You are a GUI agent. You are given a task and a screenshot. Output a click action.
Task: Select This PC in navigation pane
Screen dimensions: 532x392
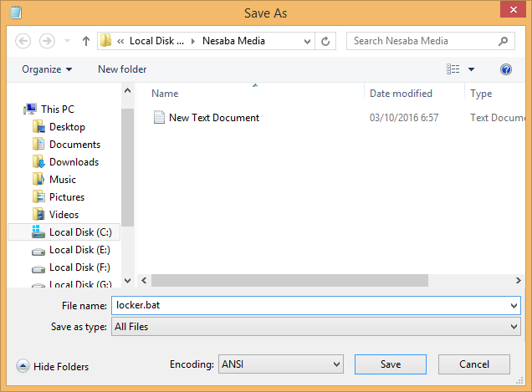coord(58,109)
